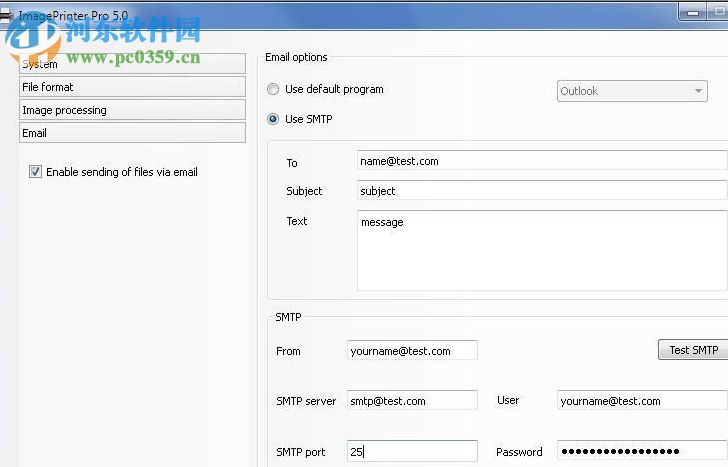Click the SMTP server field
The width and height of the screenshot is (728, 467).
coord(412,400)
